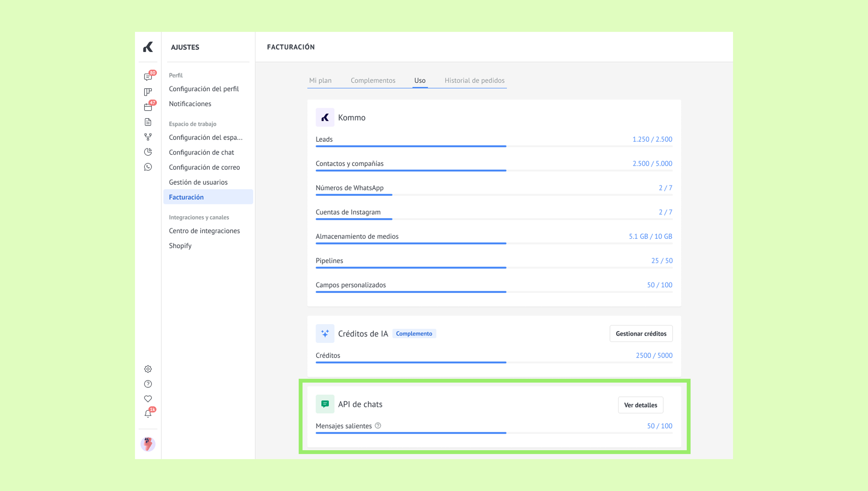Open the Shopify settings item
868x491 pixels.
[180, 246]
